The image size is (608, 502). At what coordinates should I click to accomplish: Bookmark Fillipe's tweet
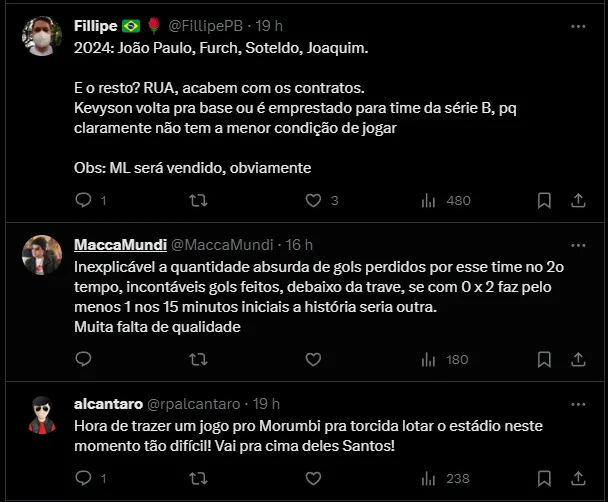coord(544,200)
